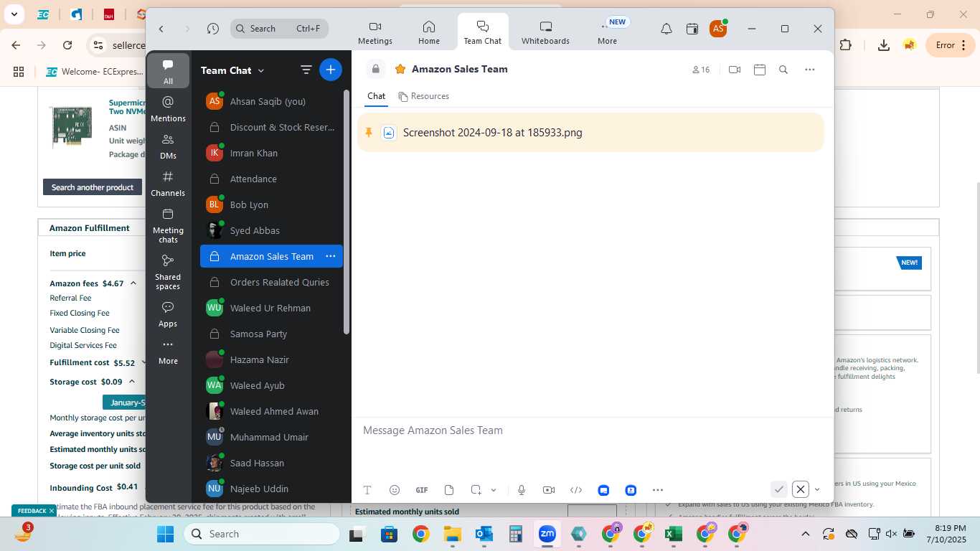Open the Whiteboards tab
980x551 pixels.
coord(545,32)
